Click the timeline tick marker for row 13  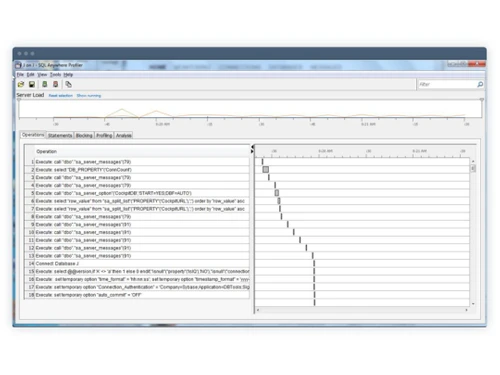click(x=313, y=256)
